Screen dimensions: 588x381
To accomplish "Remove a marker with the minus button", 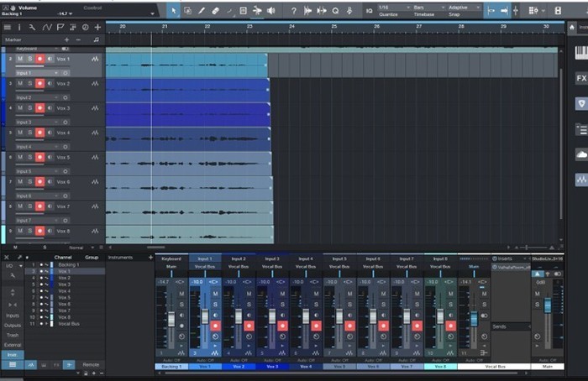I will (78, 39).
